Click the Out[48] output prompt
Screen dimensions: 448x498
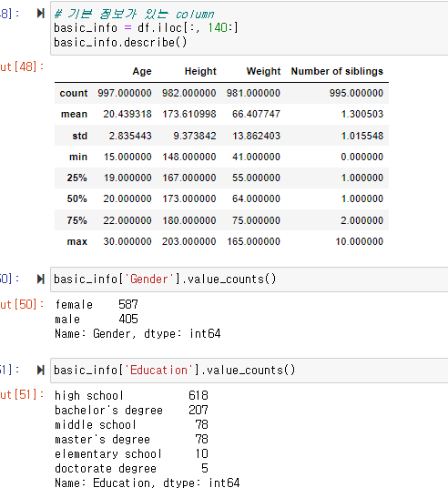[22, 66]
